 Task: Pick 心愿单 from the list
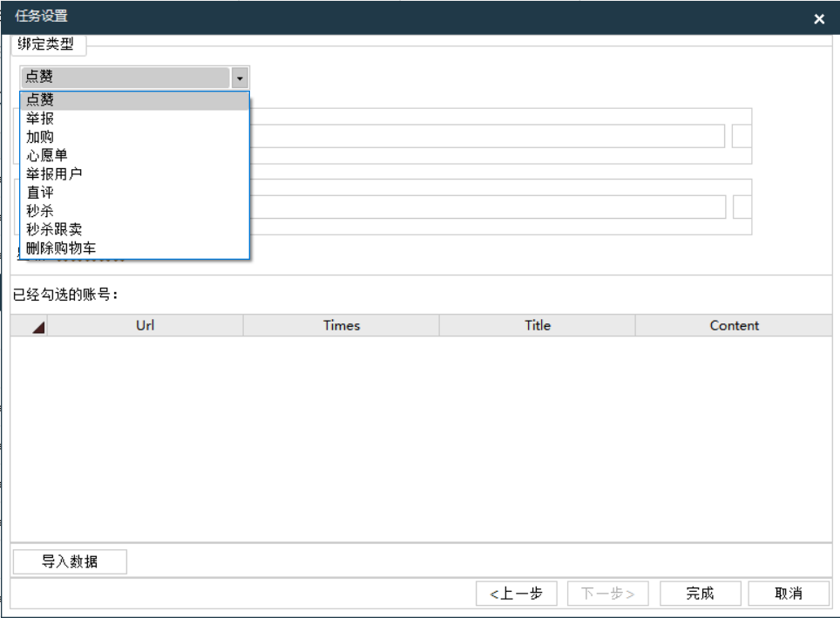point(135,155)
